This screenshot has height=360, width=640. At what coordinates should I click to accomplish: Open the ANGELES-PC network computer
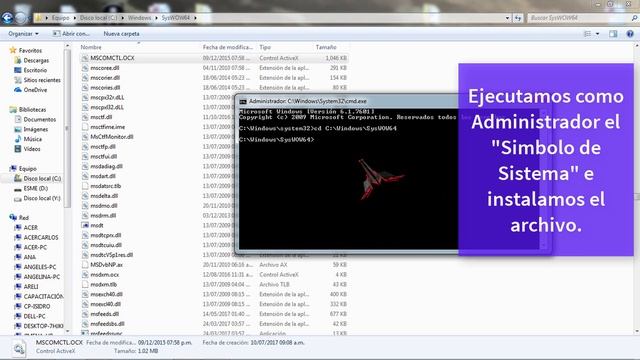click(40, 267)
